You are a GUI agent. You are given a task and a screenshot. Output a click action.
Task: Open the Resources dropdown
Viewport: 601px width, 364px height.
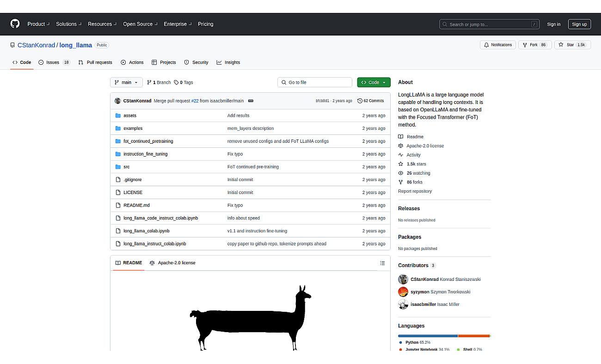[102, 24]
